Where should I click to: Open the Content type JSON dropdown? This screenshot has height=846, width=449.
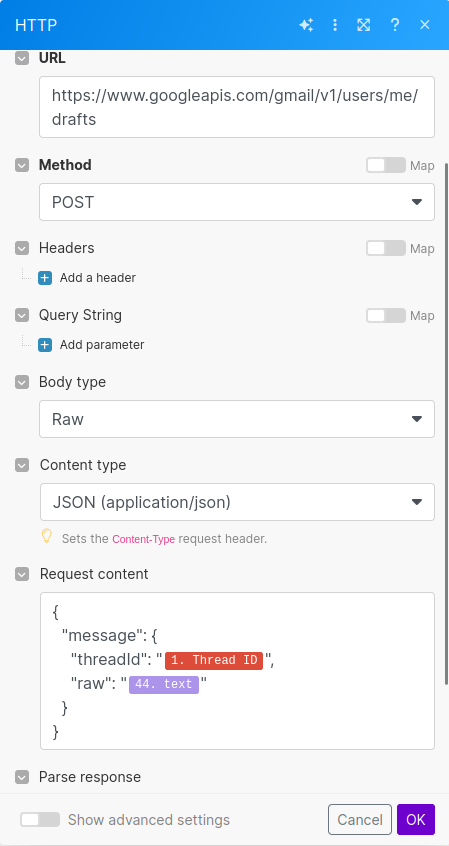point(237,502)
